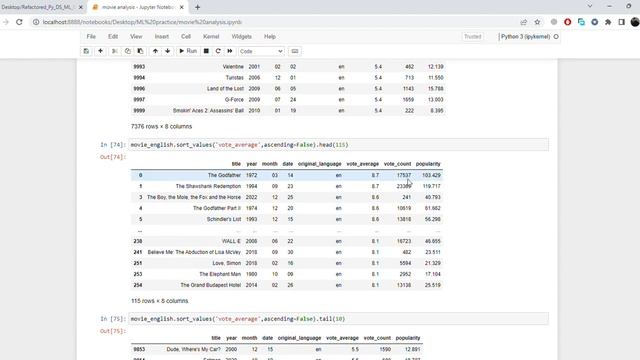Click The Grand Budapest Hotel title cell
Viewport: 640px width, 360px height.
click(211, 285)
